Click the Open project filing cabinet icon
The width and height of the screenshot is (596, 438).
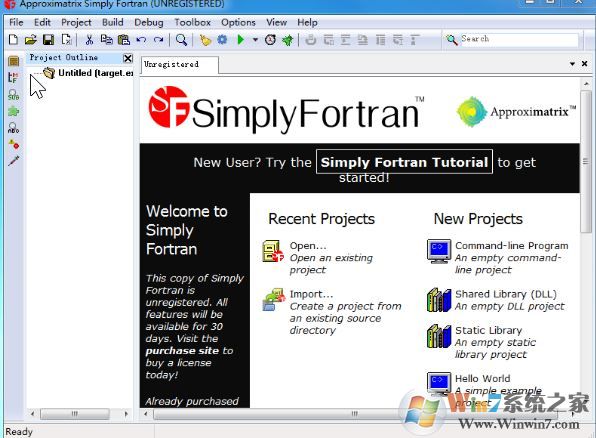pyautogui.click(x=273, y=251)
